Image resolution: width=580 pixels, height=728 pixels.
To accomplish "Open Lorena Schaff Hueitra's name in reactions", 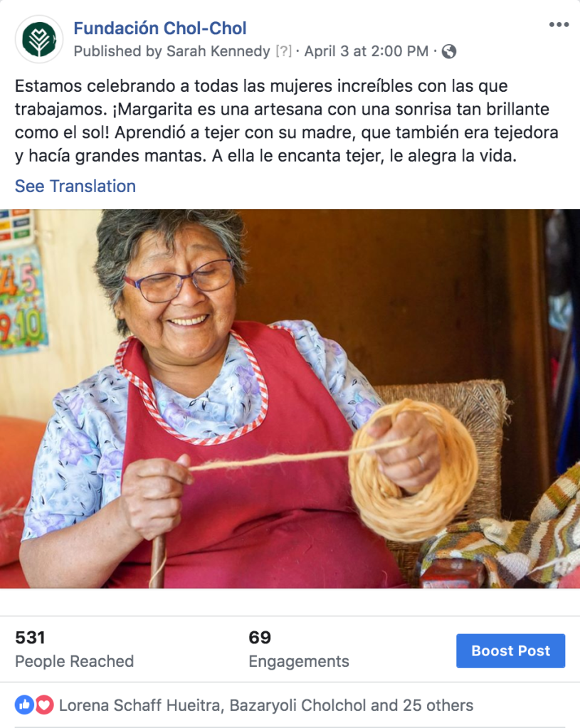I will [139, 705].
